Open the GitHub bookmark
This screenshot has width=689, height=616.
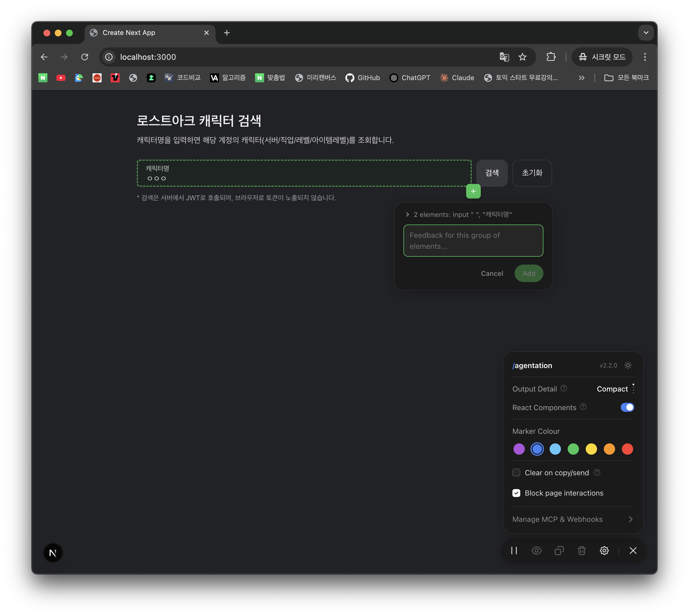tap(363, 78)
